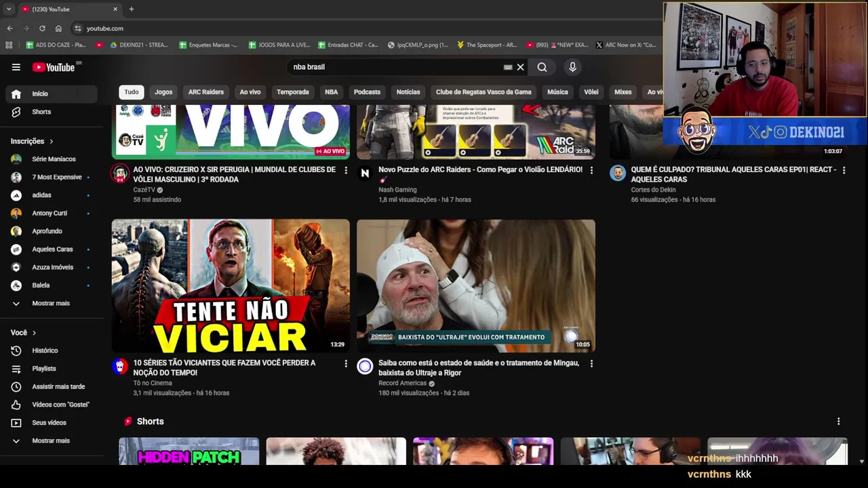Open options menu for Tribunal Aqueles Caras video
868x488 pixels.
[x=844, y=171]
